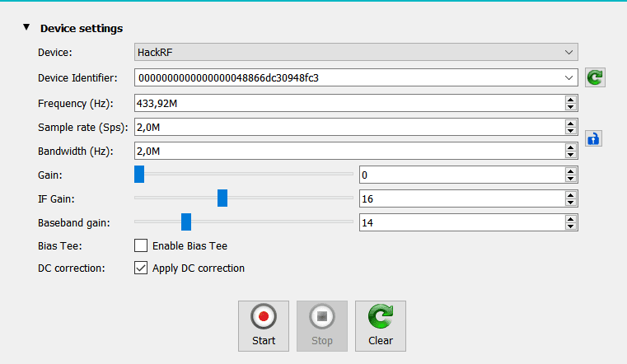
Task: Click the Gain slider handle
Action: click(139, 175)
